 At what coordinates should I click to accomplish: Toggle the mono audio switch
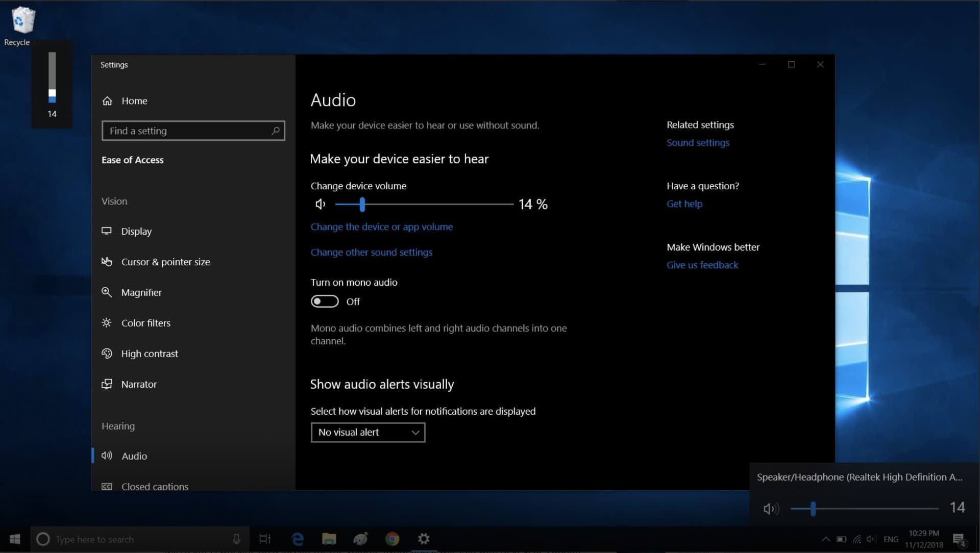pyautogui.click(x=325, y=301)
